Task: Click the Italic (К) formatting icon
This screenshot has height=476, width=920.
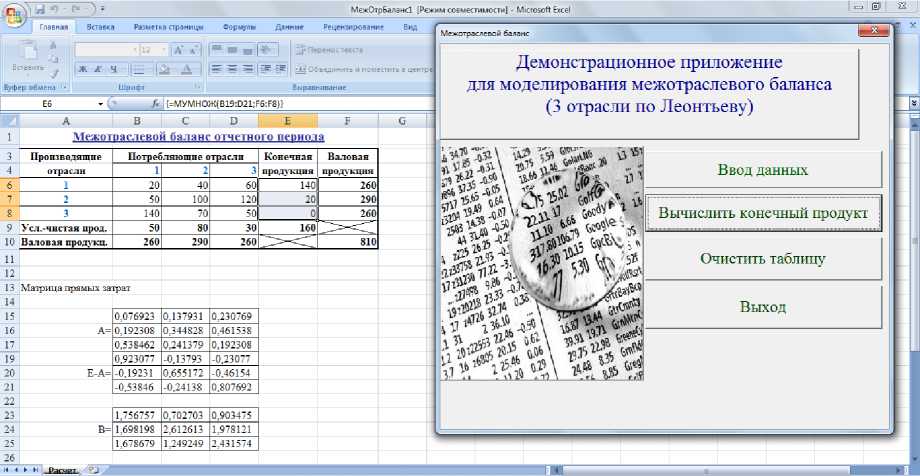Action: pos(100,69)
